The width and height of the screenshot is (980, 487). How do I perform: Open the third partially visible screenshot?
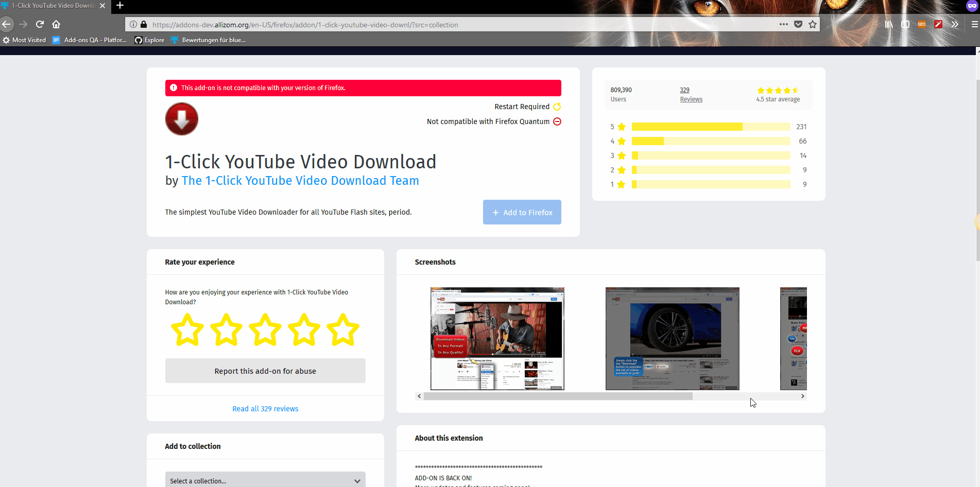pos(794,339)
